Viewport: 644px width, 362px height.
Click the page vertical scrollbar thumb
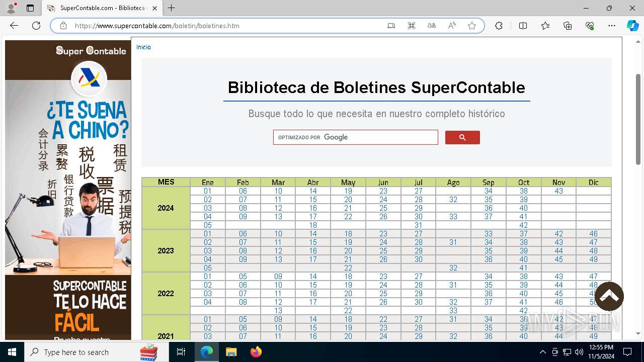click(x=638, y=119)
